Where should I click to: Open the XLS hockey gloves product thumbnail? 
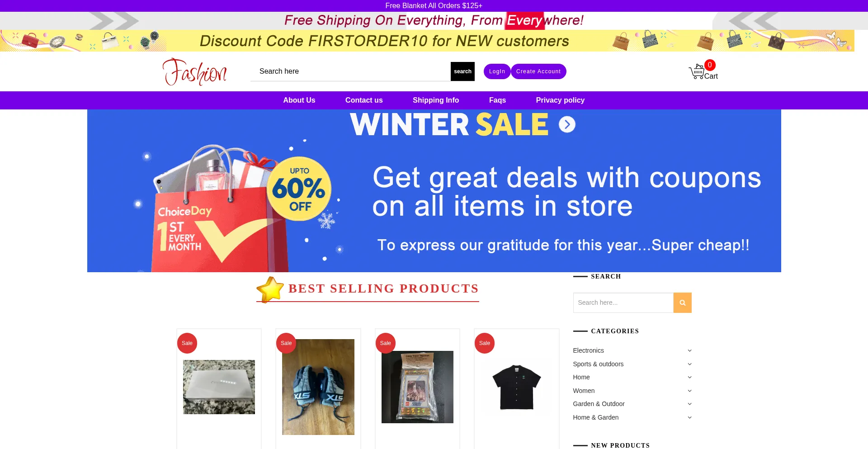point(318,387)
